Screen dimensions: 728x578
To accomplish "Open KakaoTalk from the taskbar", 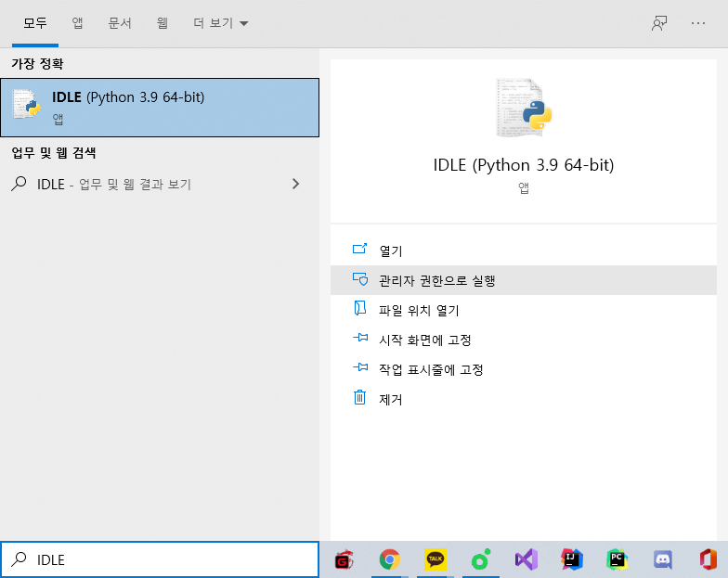I will (435, 559).
